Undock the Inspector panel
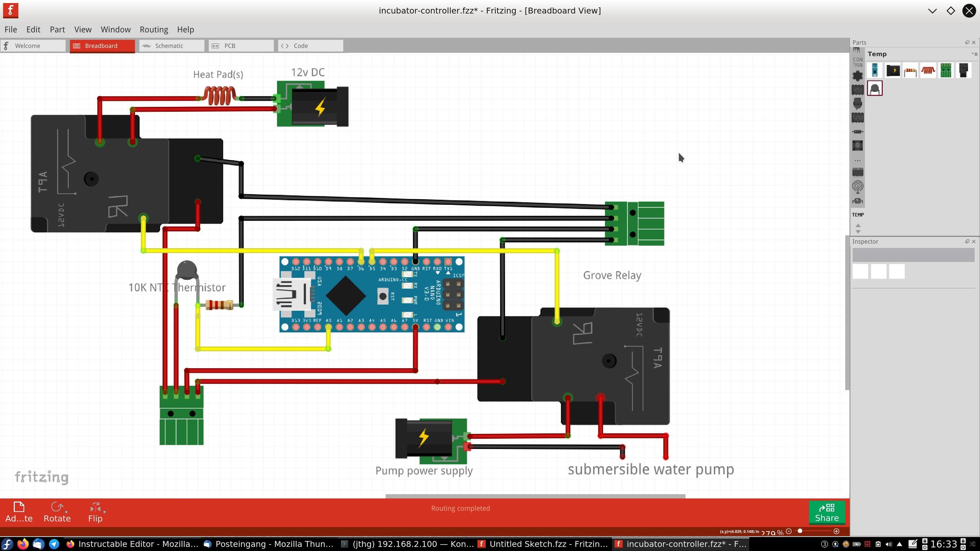Viewport: 980px width, 551px height. point(967,242)
